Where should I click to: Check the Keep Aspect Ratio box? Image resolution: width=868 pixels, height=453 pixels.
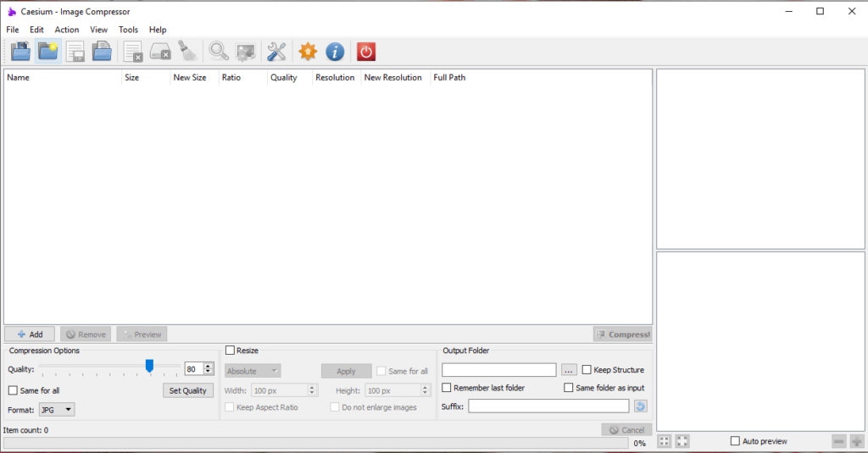(x=229, y=407)
